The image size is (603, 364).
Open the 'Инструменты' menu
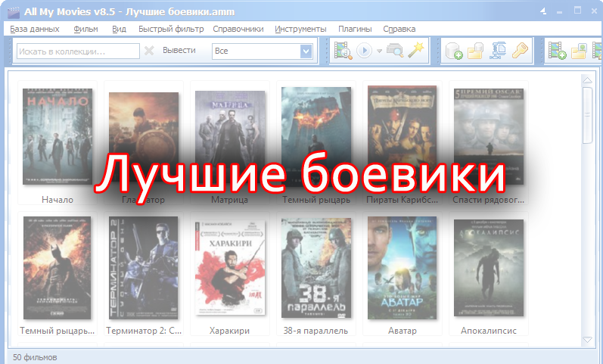point(300,29)
